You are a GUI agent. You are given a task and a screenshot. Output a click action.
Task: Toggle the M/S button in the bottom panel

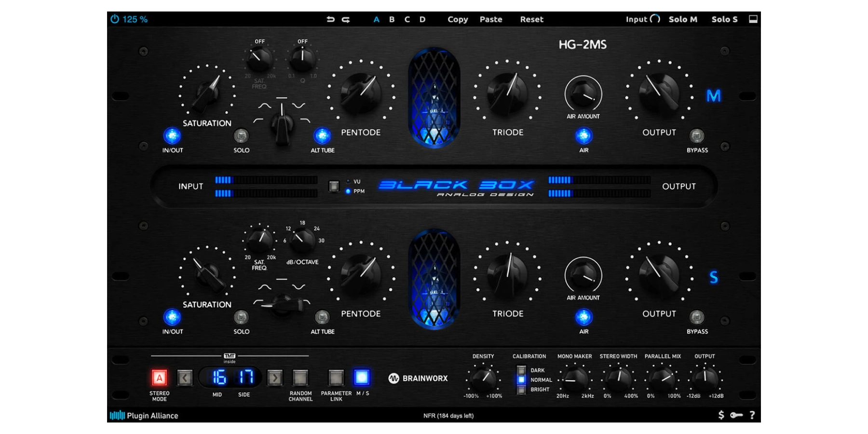pos(361,378)
